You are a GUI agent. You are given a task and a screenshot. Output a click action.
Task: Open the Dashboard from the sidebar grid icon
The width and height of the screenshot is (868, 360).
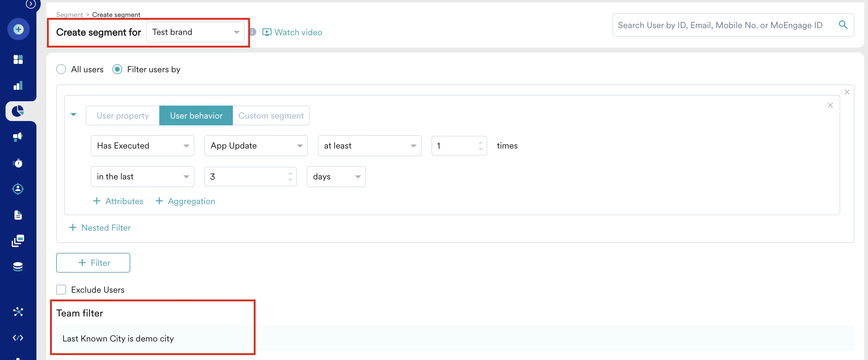(19, 59)
